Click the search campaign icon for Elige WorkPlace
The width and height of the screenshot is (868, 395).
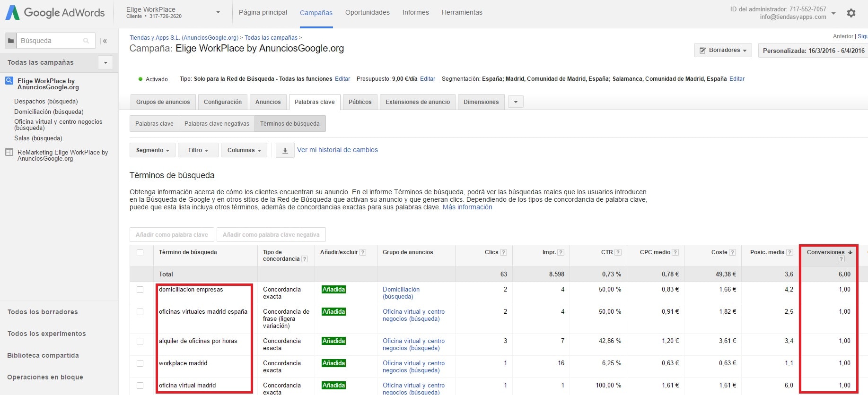point(9,81)
